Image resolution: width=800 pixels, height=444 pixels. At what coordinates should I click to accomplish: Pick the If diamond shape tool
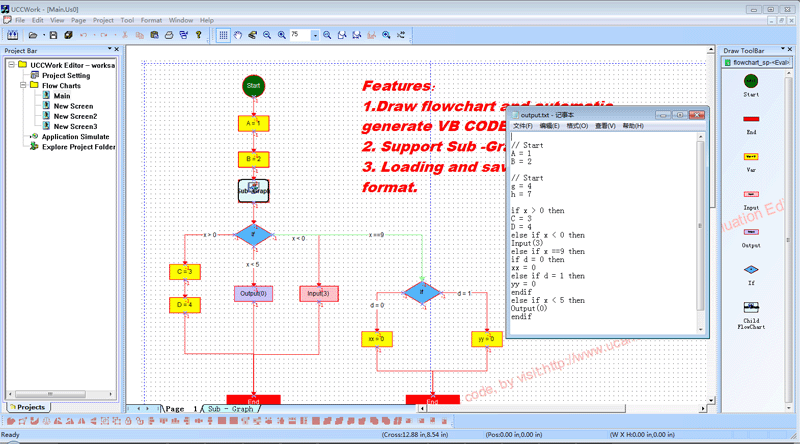pos(751,269)
